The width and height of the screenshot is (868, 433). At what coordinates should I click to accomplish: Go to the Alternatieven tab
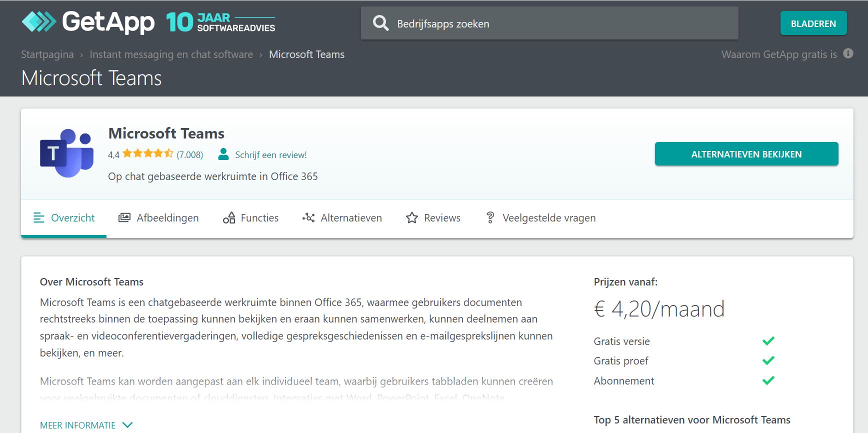point(342,218)
